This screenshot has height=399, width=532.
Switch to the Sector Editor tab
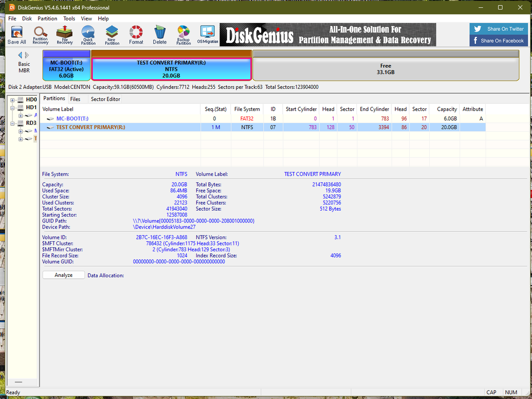tap(106, 99)
